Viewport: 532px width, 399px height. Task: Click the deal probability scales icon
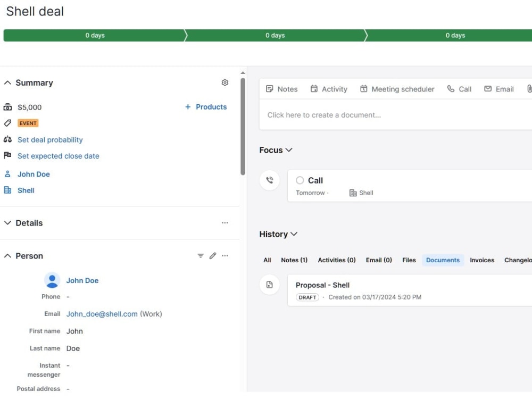pos(7,139)
